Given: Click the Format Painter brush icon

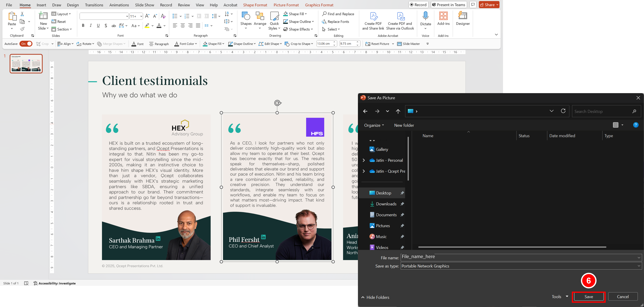Looking at the screenshot, I should pyautogui.click(x=22, y=29).
